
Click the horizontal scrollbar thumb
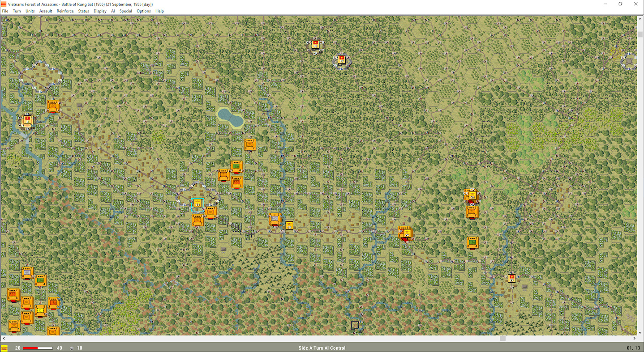[x=502, y=339]
